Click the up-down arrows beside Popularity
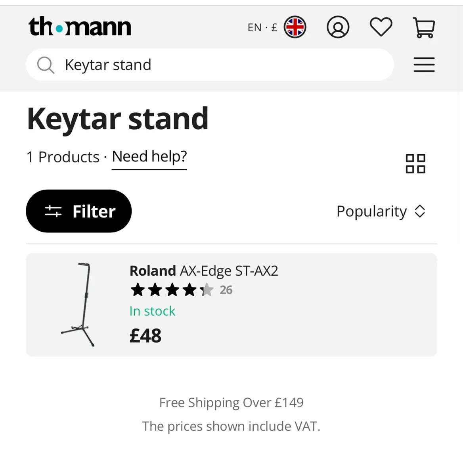Screen dimensions: 463x476 pos(420,211)
